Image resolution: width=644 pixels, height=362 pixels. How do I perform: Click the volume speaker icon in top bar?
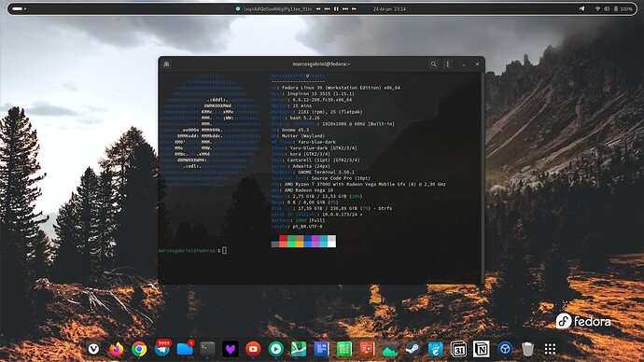[x=607, y=8]
